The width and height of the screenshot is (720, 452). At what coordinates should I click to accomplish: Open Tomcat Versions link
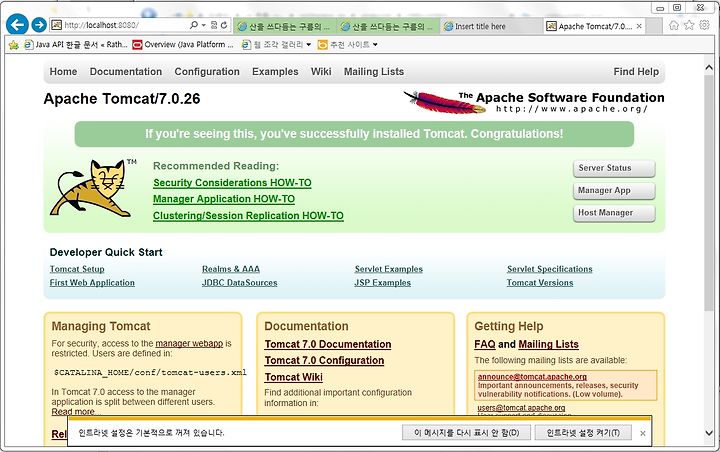click(x=540, y=283)
